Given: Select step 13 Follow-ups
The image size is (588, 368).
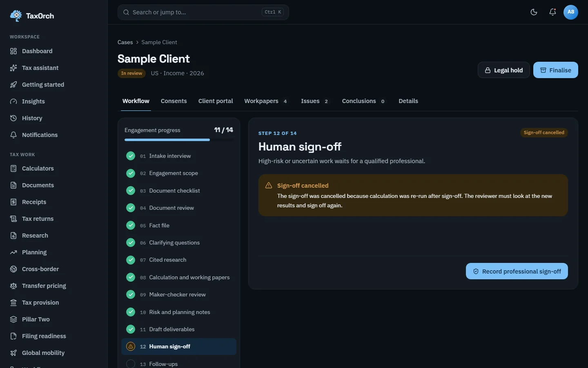Looking at the screenshot, I should click(x=179, y=364).
